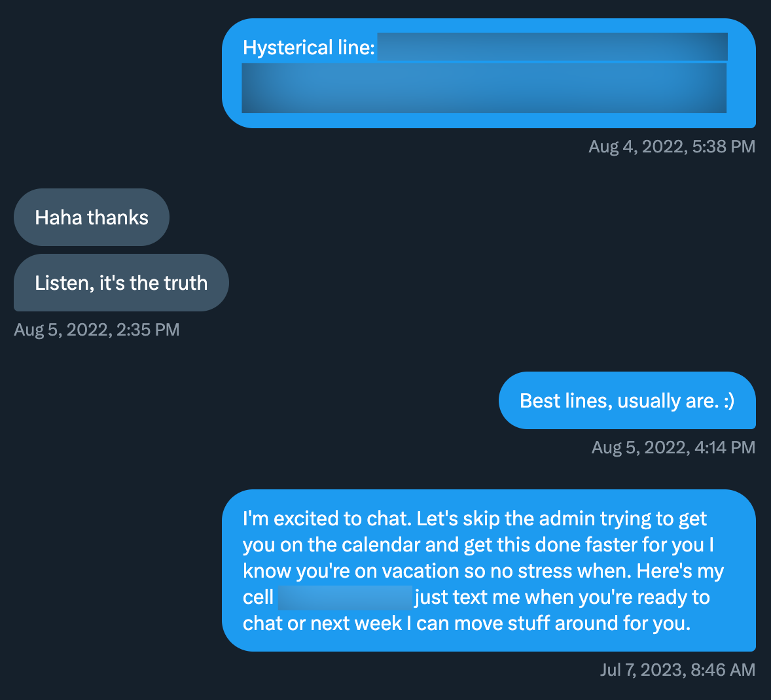Select the embedded quoted content in the first message
Screen dimensions: 771x700
click(484, 88)
